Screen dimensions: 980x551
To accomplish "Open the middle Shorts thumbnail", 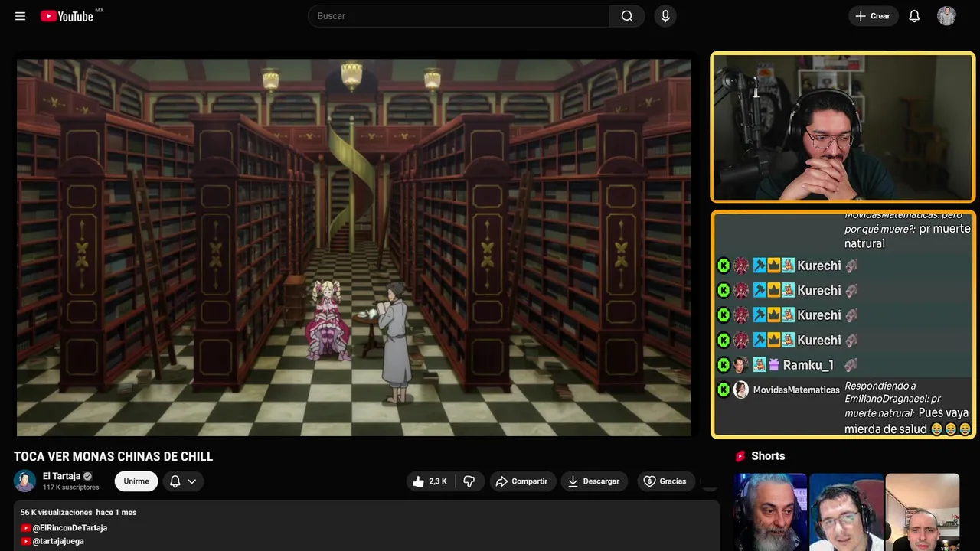I will (x=846, y=512).
